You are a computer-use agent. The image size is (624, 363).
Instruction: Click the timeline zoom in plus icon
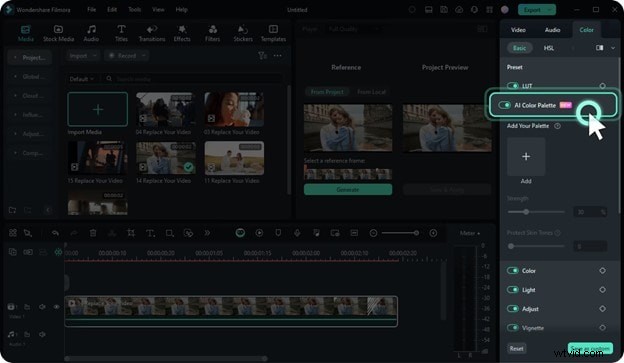[x=433, y=233]
